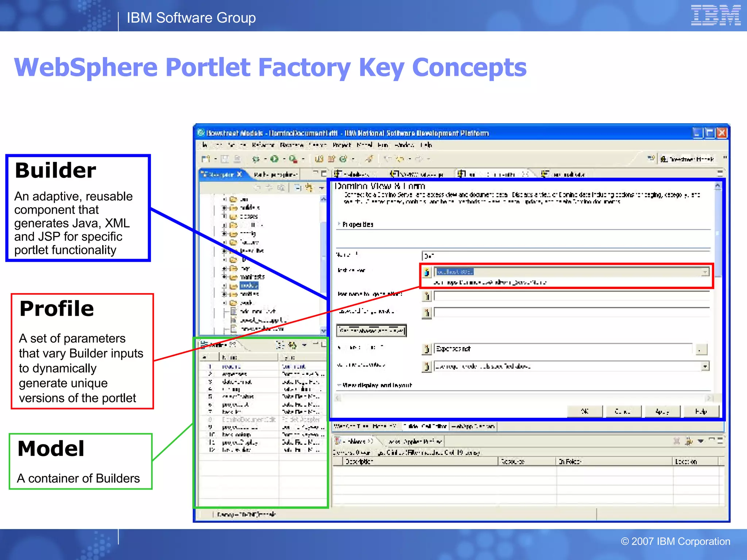Open the Help menu
This screenshot has height=560, width=747.
pyautogui.click(x=426, y=145)
